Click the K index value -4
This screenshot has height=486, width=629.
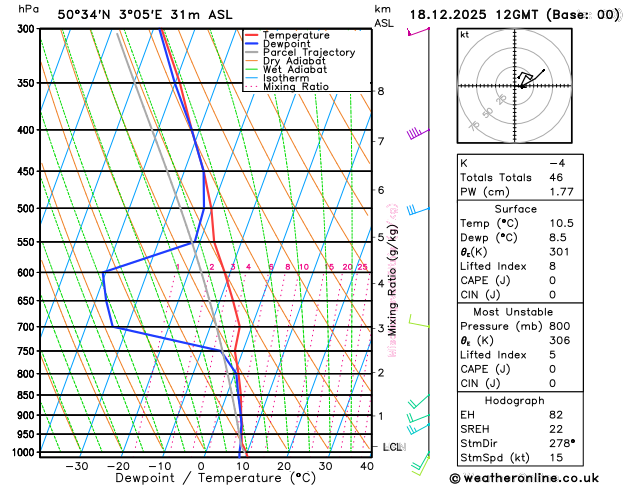click(x=557, y=163)
